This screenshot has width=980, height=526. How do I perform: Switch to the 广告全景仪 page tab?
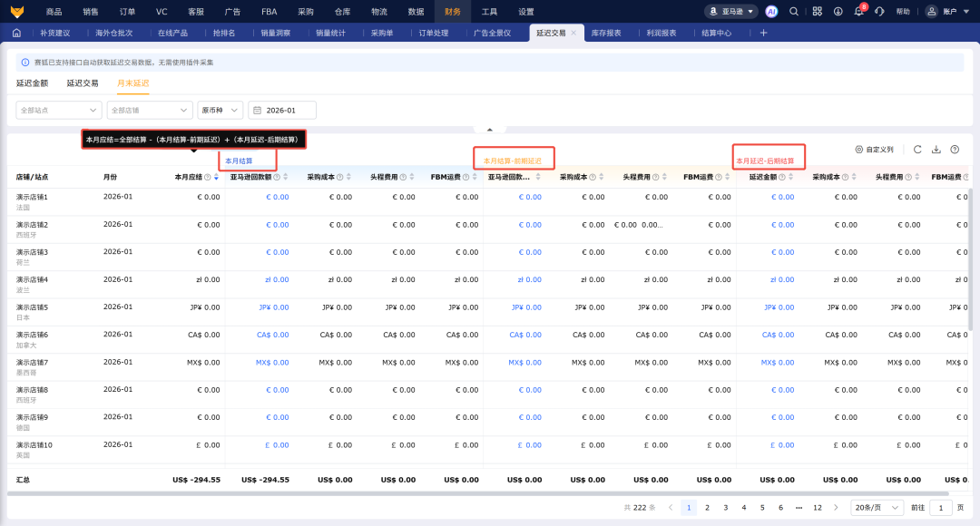(x=493, y=33)
